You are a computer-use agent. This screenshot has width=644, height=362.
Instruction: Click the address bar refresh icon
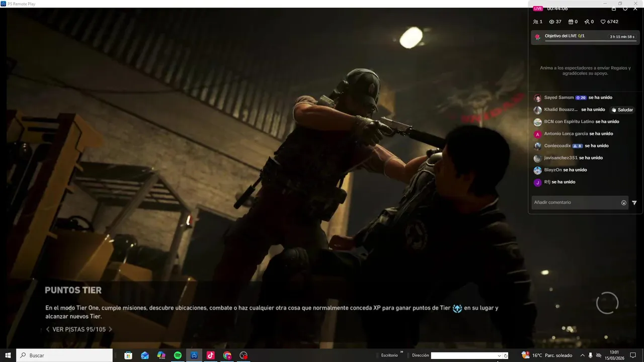[x=506, y=355]
